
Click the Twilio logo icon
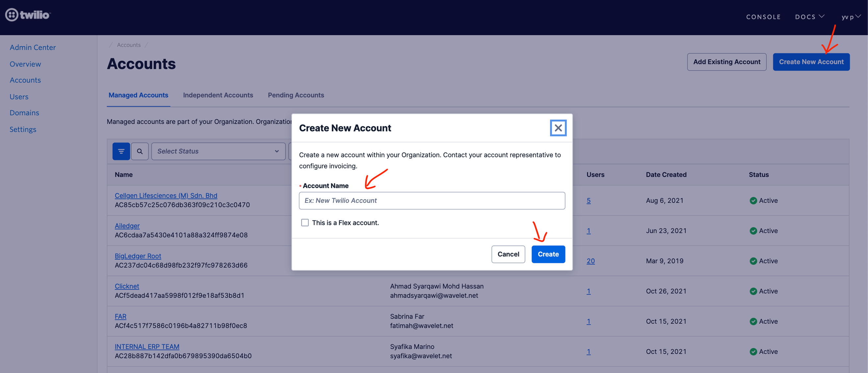point(12,15)
